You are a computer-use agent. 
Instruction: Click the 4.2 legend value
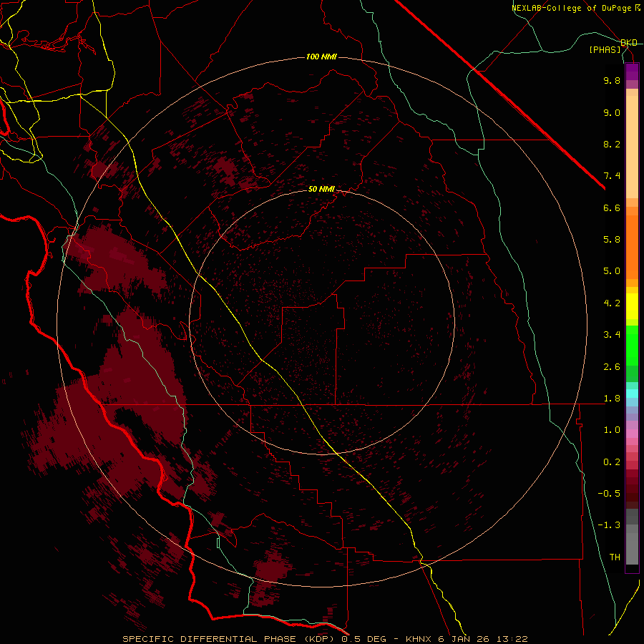click(x=612, y=303)
